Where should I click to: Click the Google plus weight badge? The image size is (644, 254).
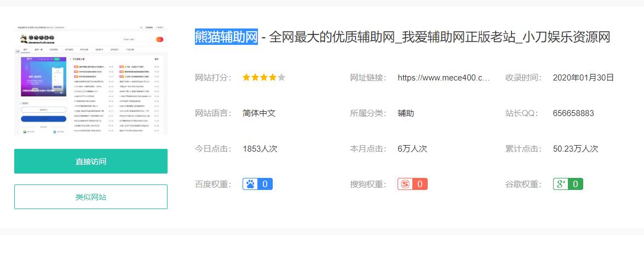coord(568,184)
